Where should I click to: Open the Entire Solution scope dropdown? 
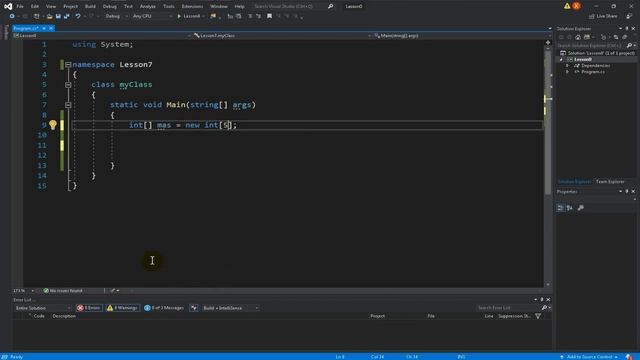tap(43, 308)
